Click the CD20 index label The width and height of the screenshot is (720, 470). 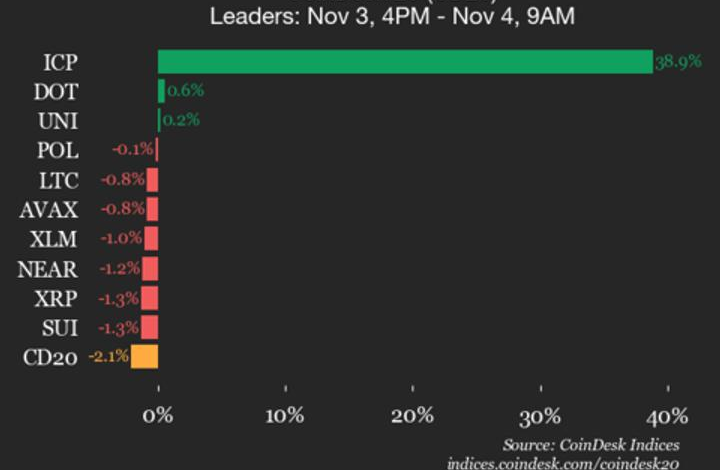coord(49,357)
